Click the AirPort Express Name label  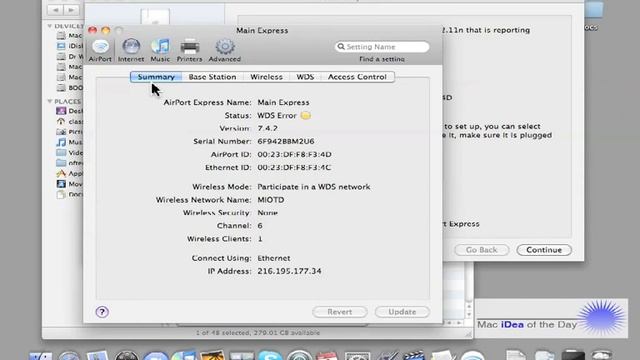[x=207, y=102]
